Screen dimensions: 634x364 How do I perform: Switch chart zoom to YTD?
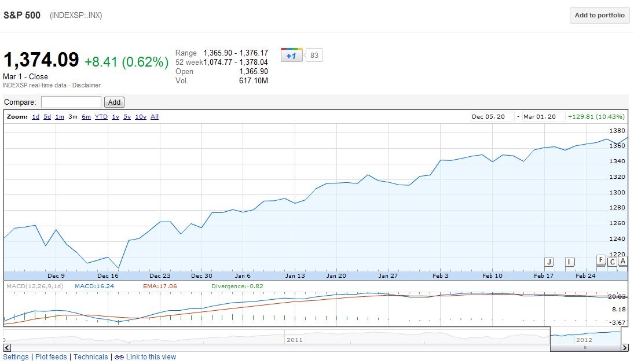(x=101, y=117)
